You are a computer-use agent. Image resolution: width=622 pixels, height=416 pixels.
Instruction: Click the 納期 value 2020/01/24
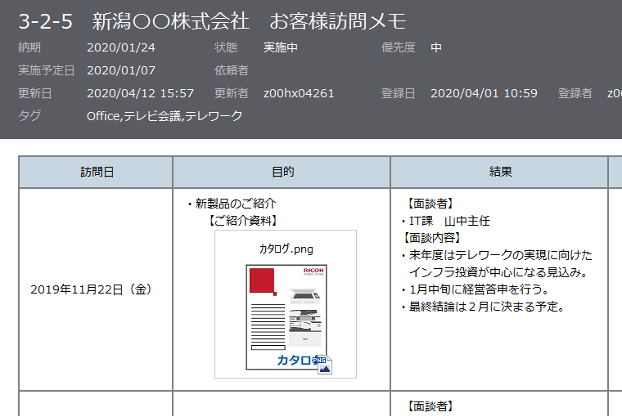[x=121, y=48]
